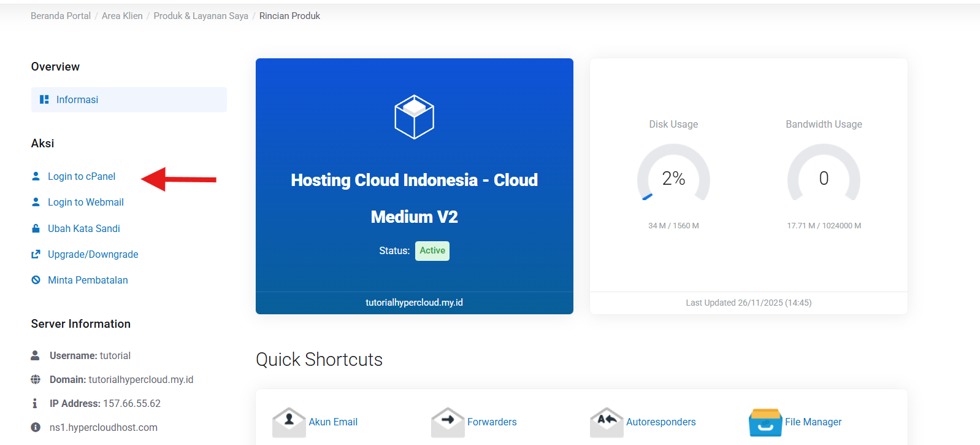Click the File Manager drawer icon
Image resolution: width=980 pixels, height=445 pixels.
765,422
